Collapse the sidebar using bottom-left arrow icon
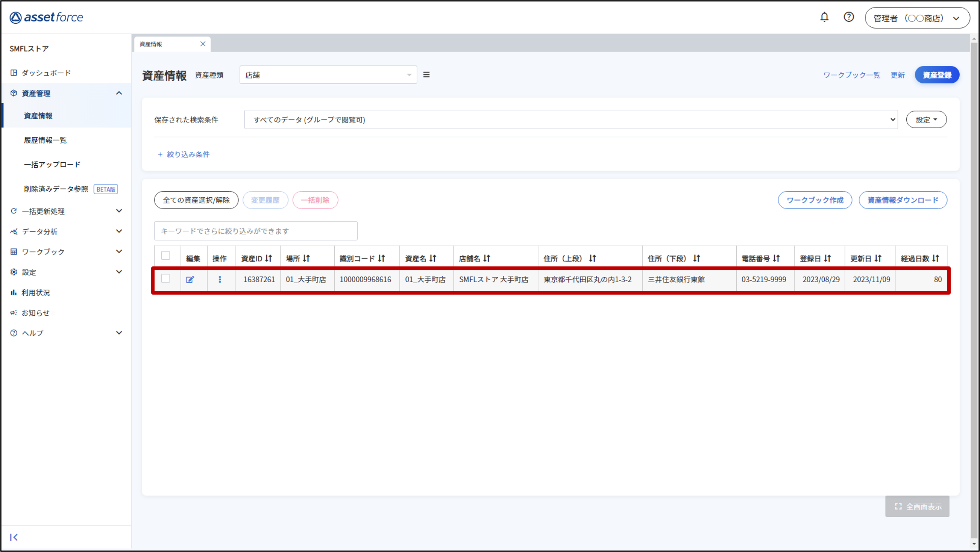The width and height of the screenshot is (980, 552). [x=14, y=537]
